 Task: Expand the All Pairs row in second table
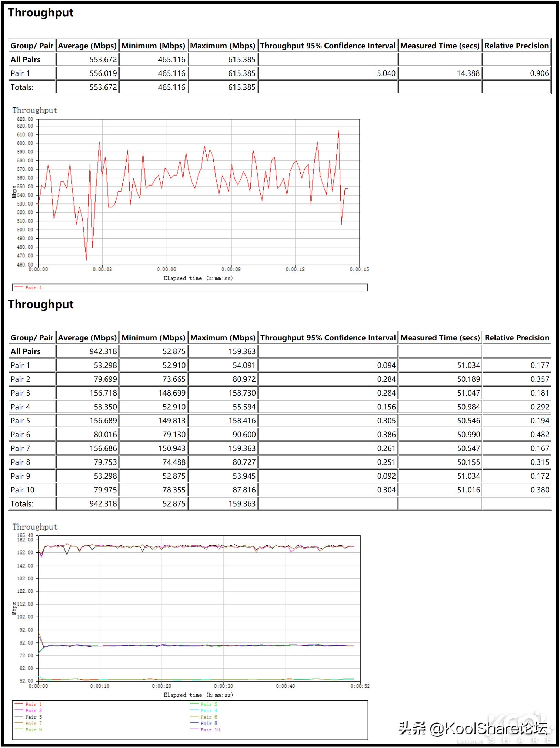[26, 351]
